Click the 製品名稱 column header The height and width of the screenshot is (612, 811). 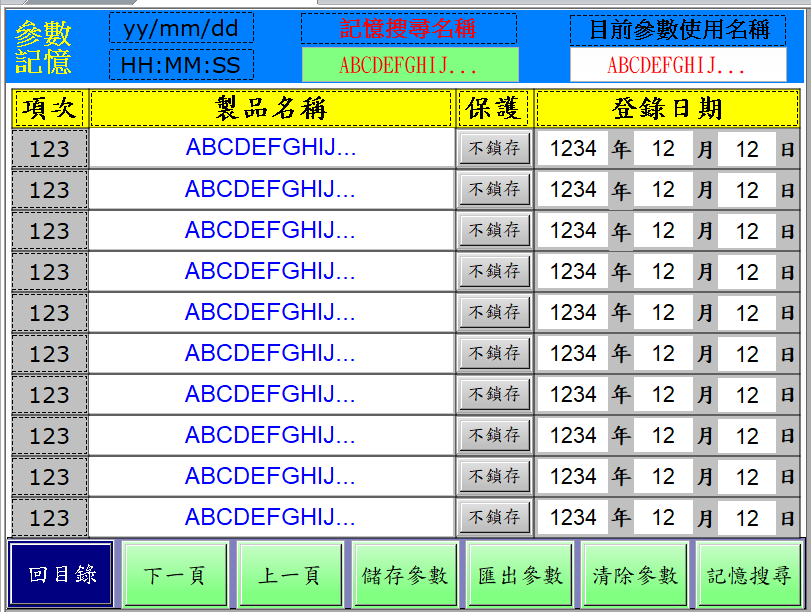(x=271, y=108)
